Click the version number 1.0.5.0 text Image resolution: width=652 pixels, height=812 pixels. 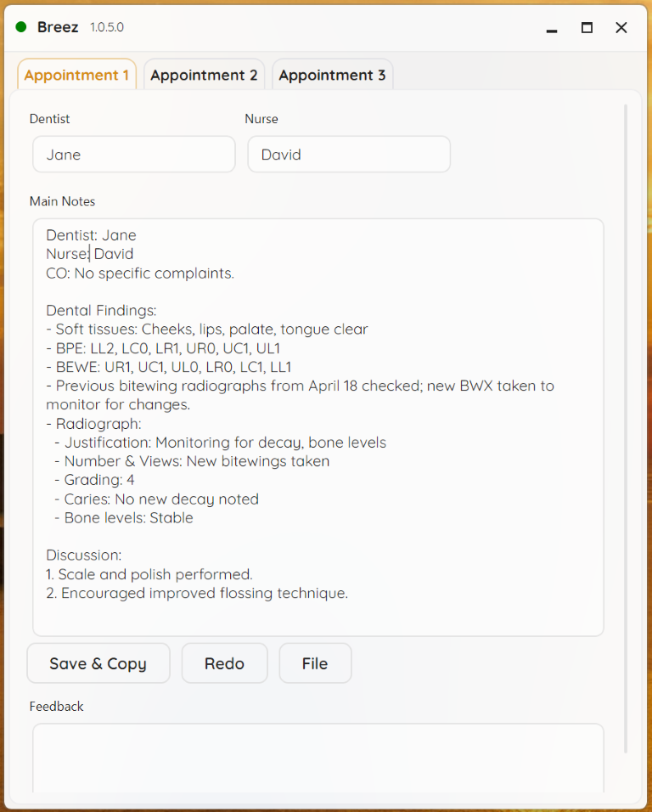(x=107, y=27)
